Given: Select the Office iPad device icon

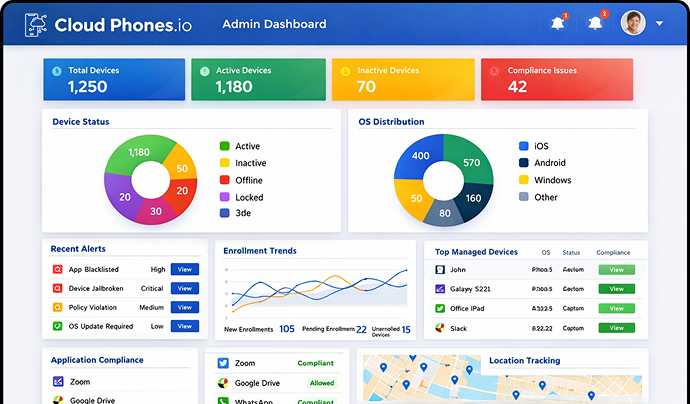Looking at the screenshot, I should click(x=440, y=309).
